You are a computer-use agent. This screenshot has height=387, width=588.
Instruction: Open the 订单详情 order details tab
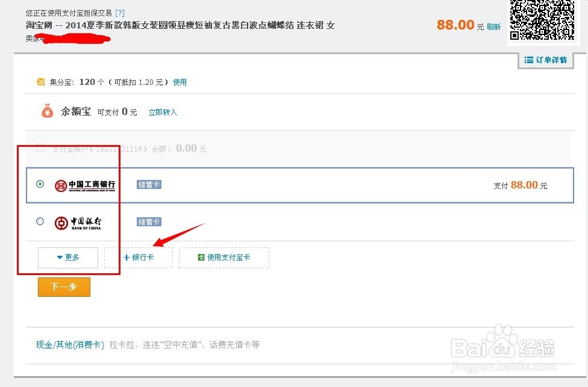(546, 60)
